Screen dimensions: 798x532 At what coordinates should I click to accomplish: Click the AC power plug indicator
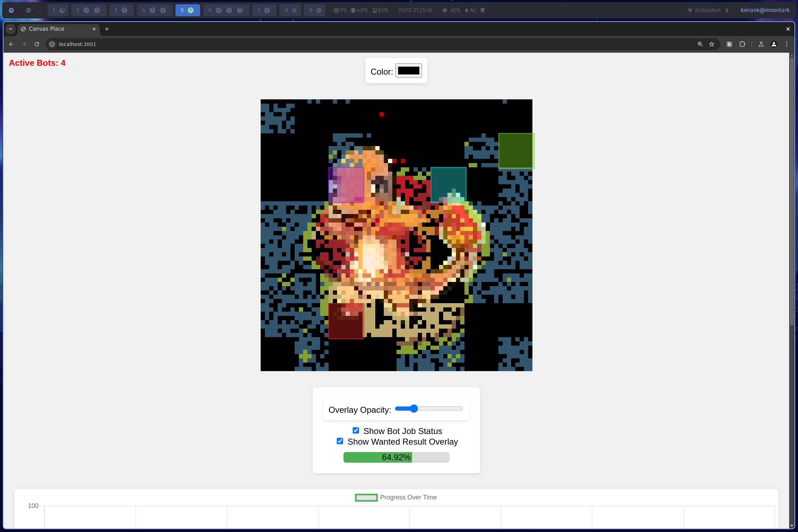(x=470, y=10)
